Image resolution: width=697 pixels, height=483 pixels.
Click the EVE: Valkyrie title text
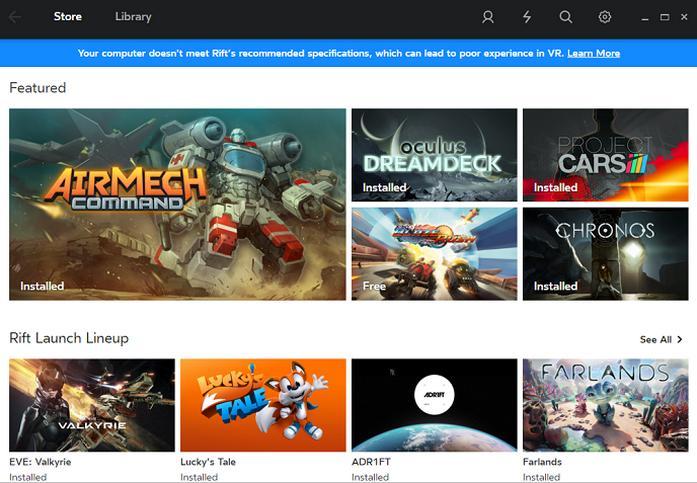(x=40, y=462)
